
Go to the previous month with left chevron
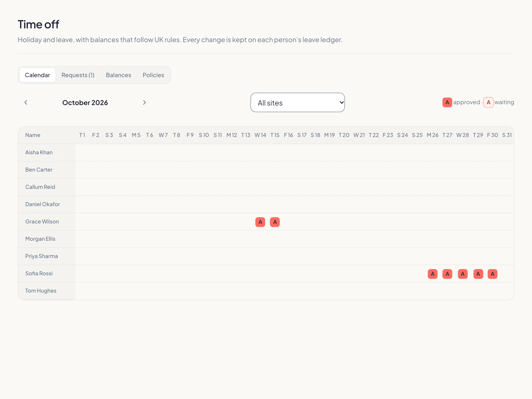click(x=26, y=102)
